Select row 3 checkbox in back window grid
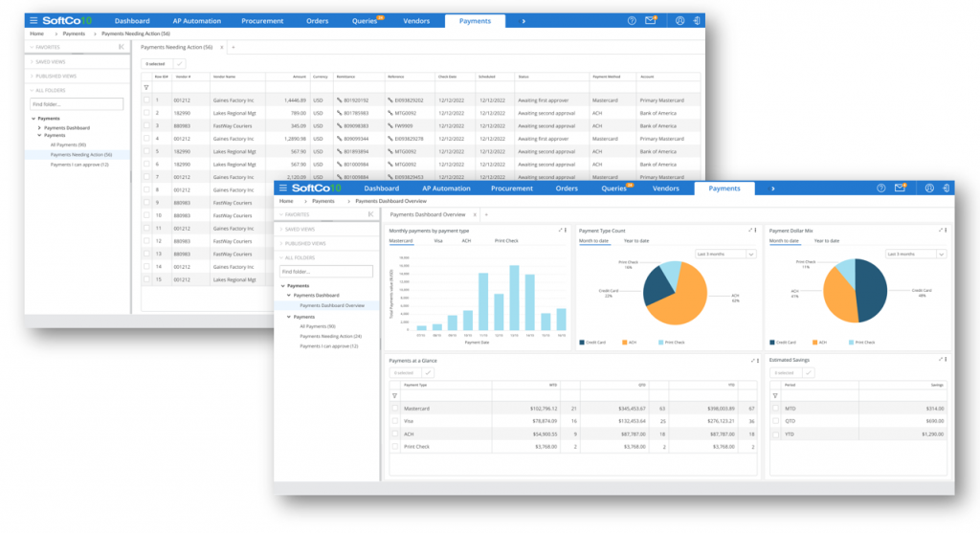The image size is (980, 533). pyautogui.click(x=146, y=125)
